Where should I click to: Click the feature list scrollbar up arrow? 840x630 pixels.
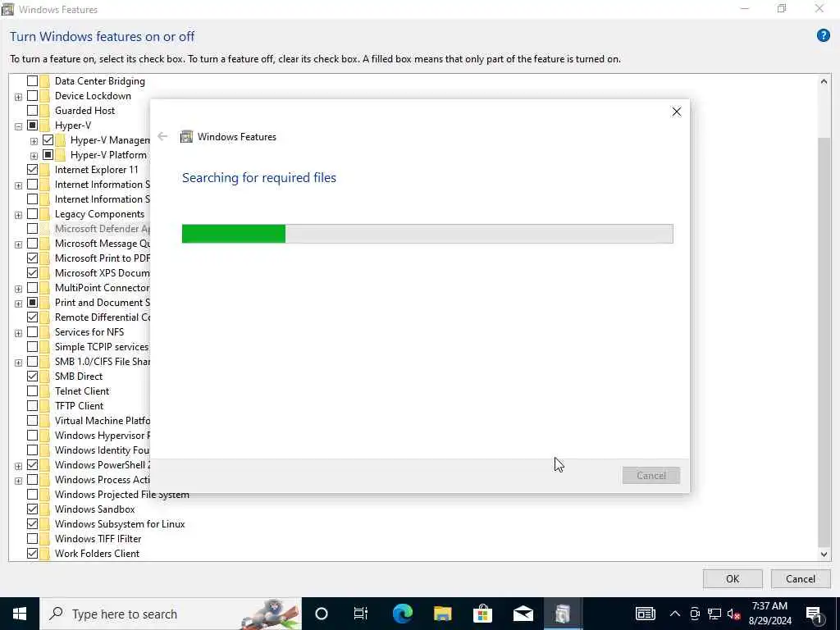coord(824,81)
